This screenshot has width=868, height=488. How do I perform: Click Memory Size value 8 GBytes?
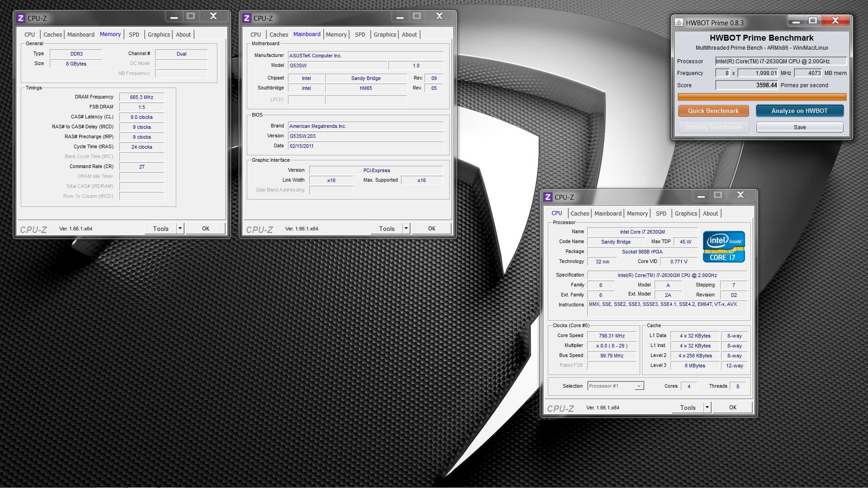pos(76,64)
